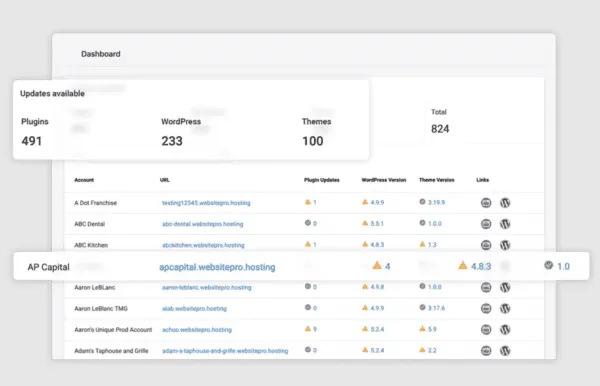Click the round site icon for ABC Kitchen
600x386 pixels.
click(486, 245)
